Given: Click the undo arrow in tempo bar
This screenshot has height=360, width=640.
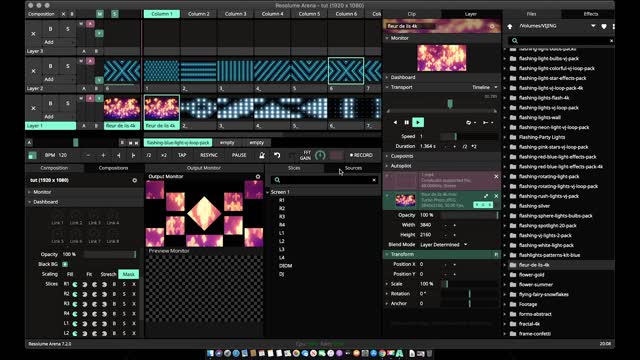Looking at the screenshot, I should click(277, 155).
